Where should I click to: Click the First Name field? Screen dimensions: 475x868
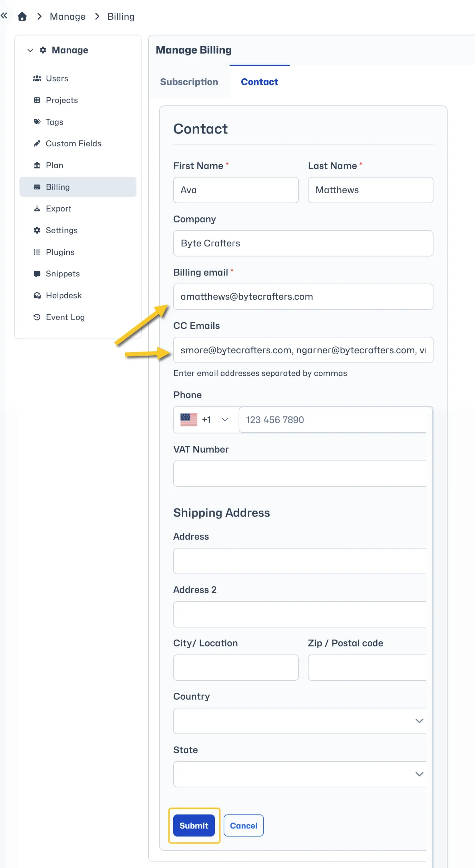(x=236, y=190)
